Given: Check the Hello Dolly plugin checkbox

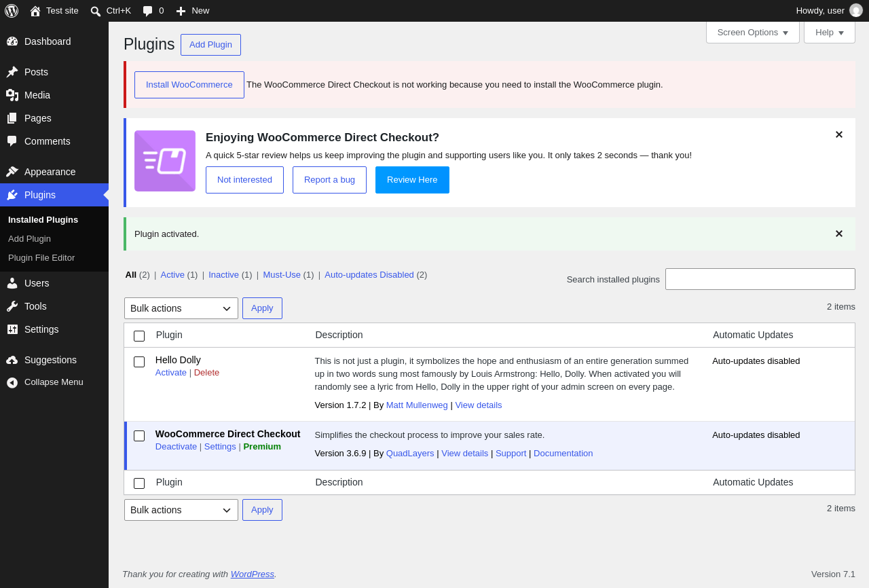Looking at the screenshot, I should click(x=139, y=362).
